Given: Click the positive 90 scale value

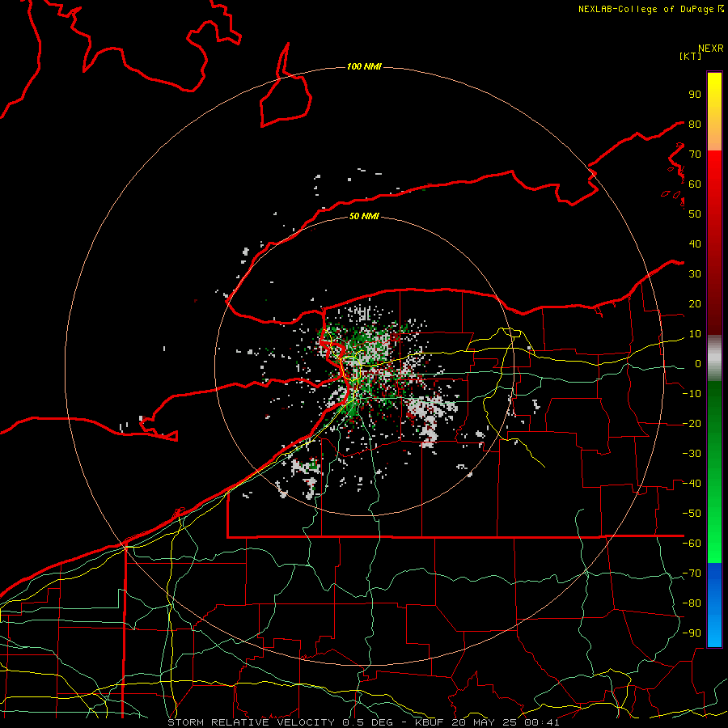Looking at the screenshot, I should (695, 95).
